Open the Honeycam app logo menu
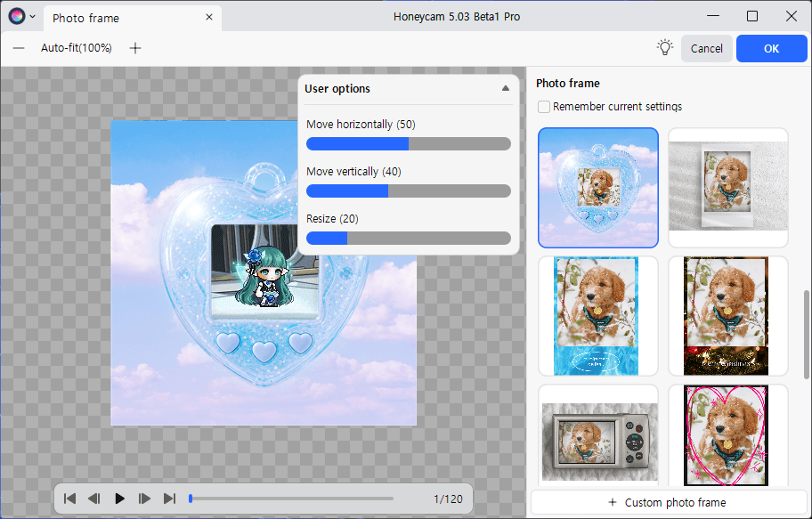 point(17,16)
